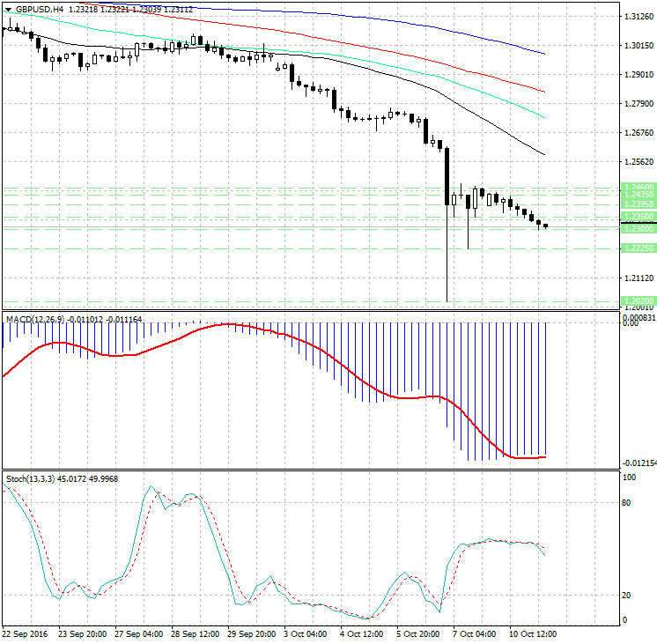The image size is (657, 644).
Task: Click the 1.23950 green price level label
Action: click(638, 204)
